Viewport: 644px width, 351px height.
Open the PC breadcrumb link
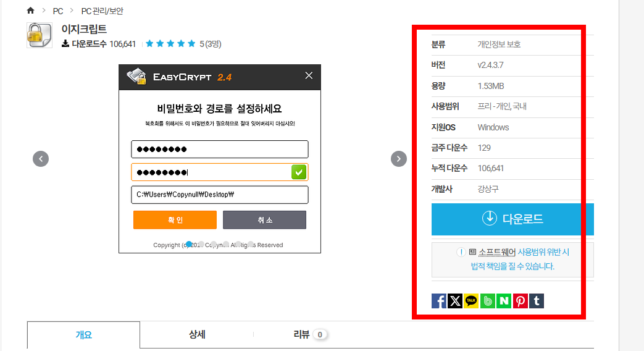click(x=58, y=11)
